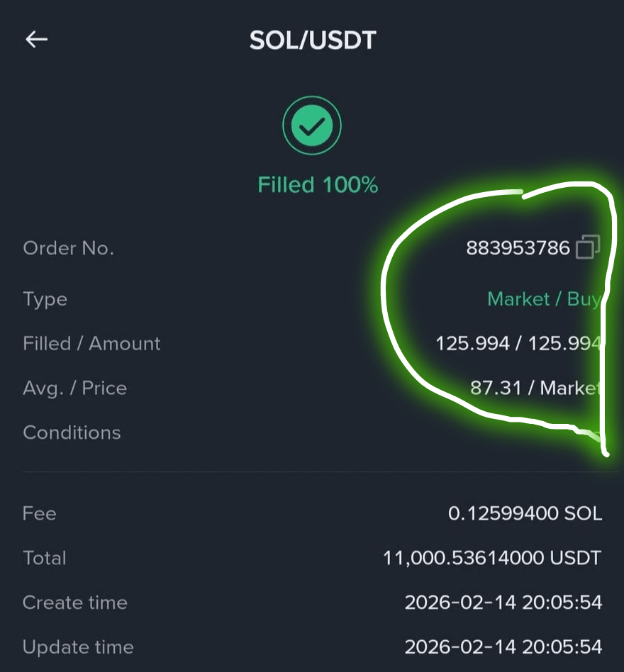
Task: Tap the Type label
Action: click(45, 300)
